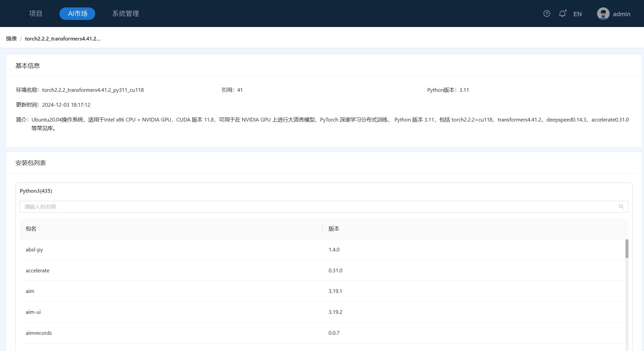Open the admin username menu
This screenshot has width=644, height=351.
click(x=621, y=14)
